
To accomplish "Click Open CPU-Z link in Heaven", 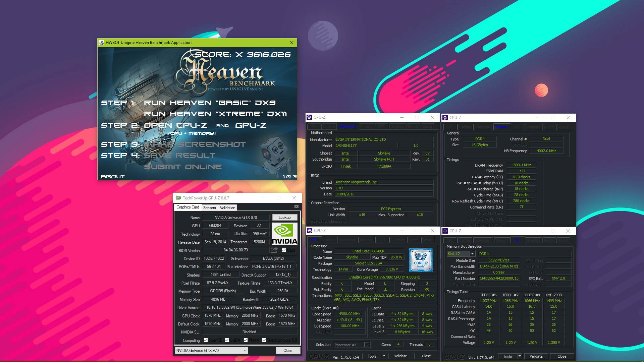I will (175, 125).
